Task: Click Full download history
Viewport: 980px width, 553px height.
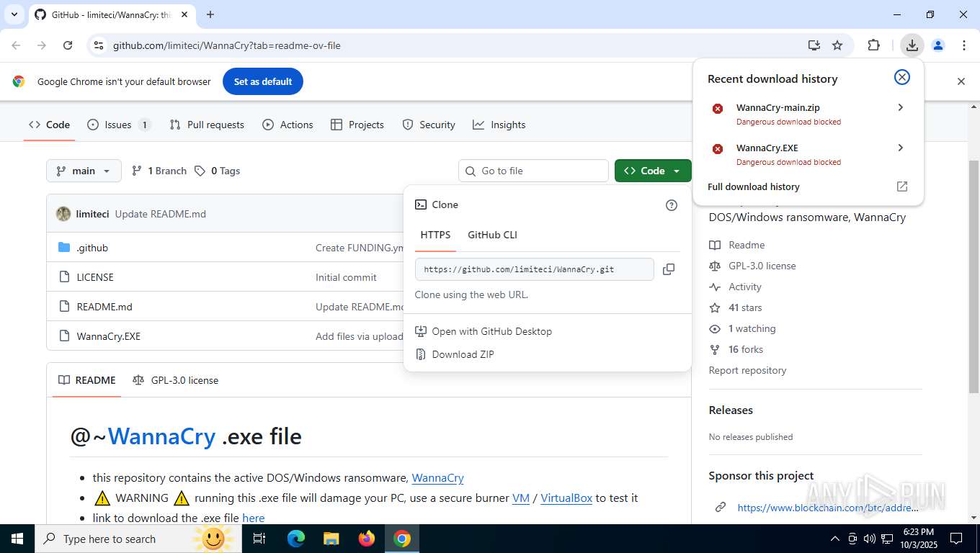Action: [754, 186]
